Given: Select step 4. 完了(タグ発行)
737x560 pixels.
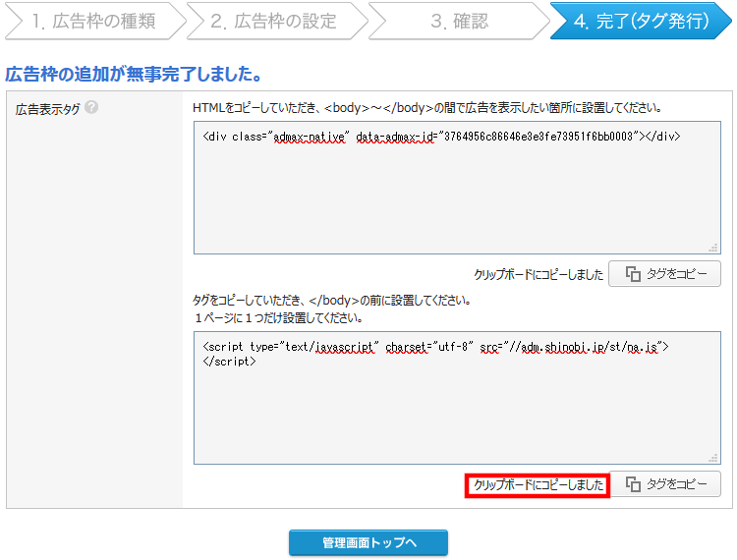Looking at the screenshot, I should click(x=641, y=22).
